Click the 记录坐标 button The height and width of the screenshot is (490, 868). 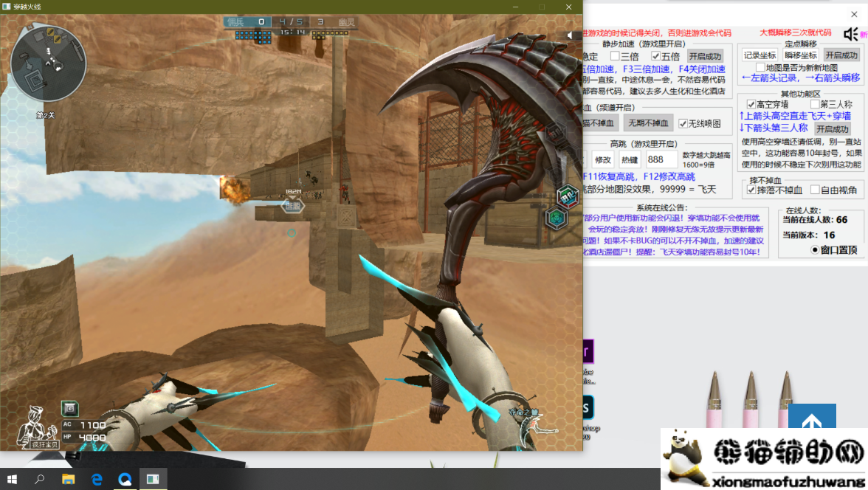click(x=759, y=55)
